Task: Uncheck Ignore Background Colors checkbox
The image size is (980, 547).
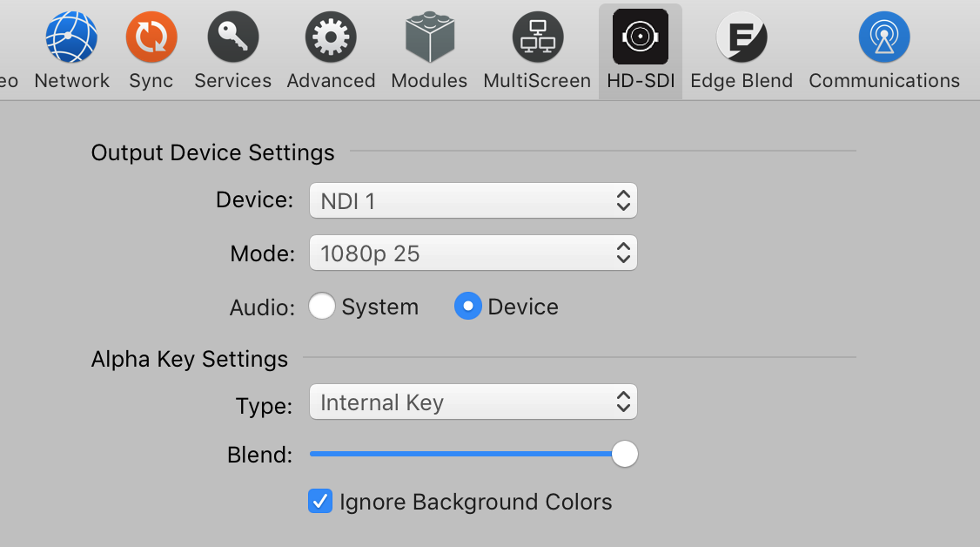Action: point(320,502)
